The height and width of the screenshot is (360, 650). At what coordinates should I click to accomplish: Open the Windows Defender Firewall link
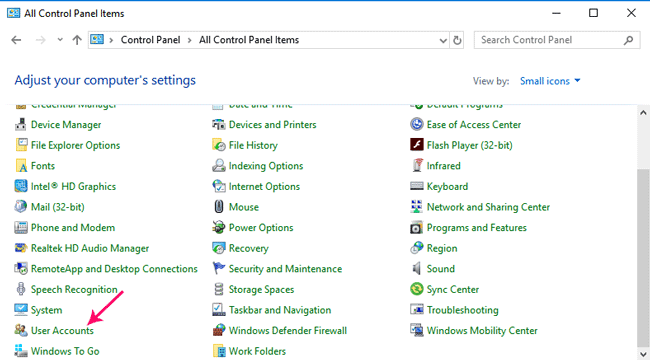pos(288,330)
